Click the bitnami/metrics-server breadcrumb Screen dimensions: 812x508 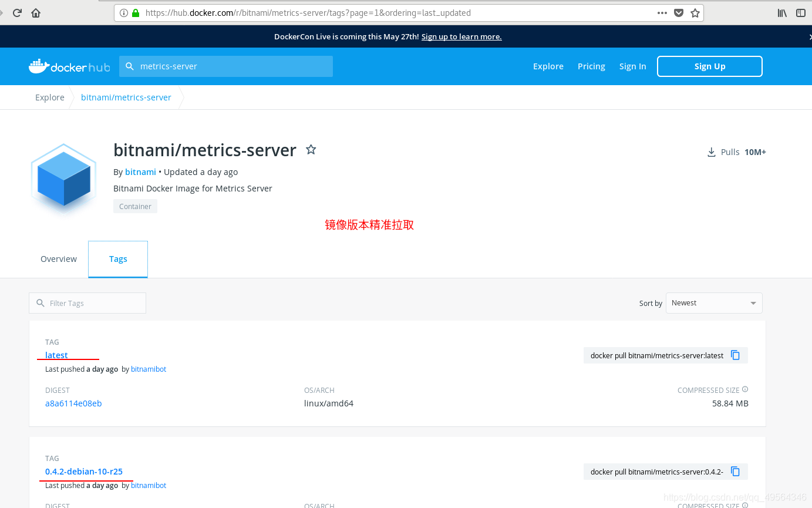[x=126, y=97]
